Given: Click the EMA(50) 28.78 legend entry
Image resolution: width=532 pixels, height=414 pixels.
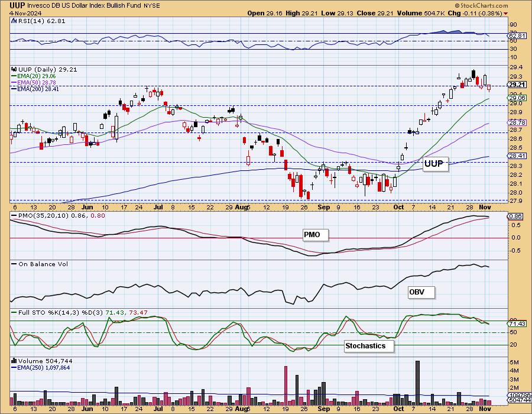Looking at the screenshot, I should click(x=36, y=82).
